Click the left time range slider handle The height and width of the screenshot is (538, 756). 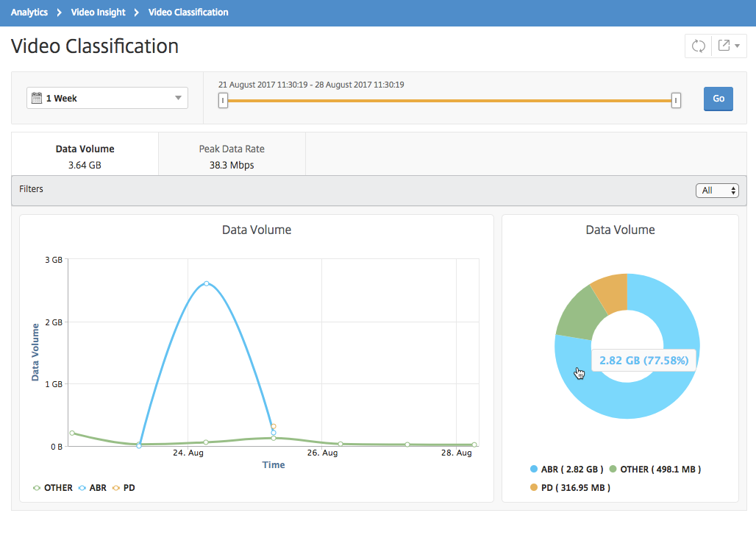(x=223, y=101)
